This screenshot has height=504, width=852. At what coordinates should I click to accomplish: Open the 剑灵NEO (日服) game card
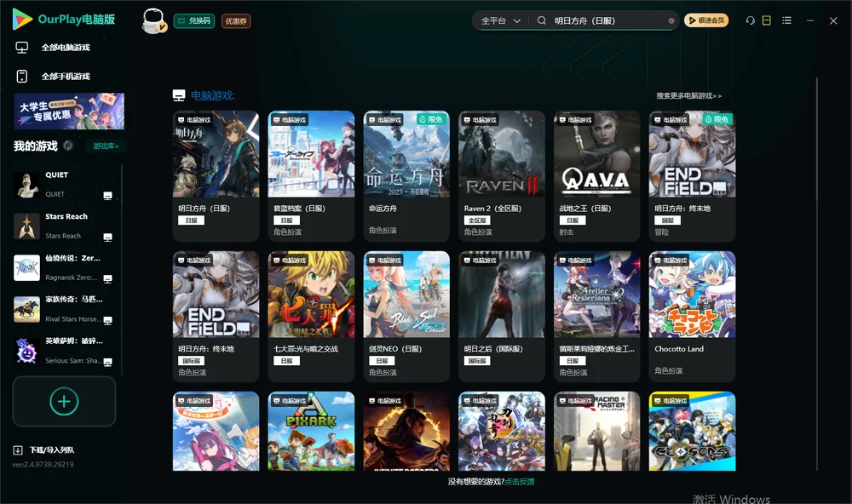tap(406, 317)
